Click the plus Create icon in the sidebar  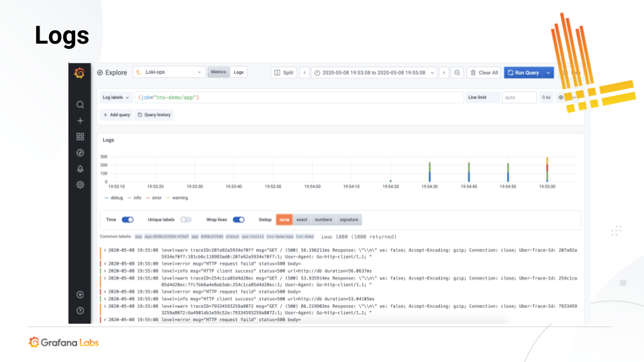[x=80, y=121]
